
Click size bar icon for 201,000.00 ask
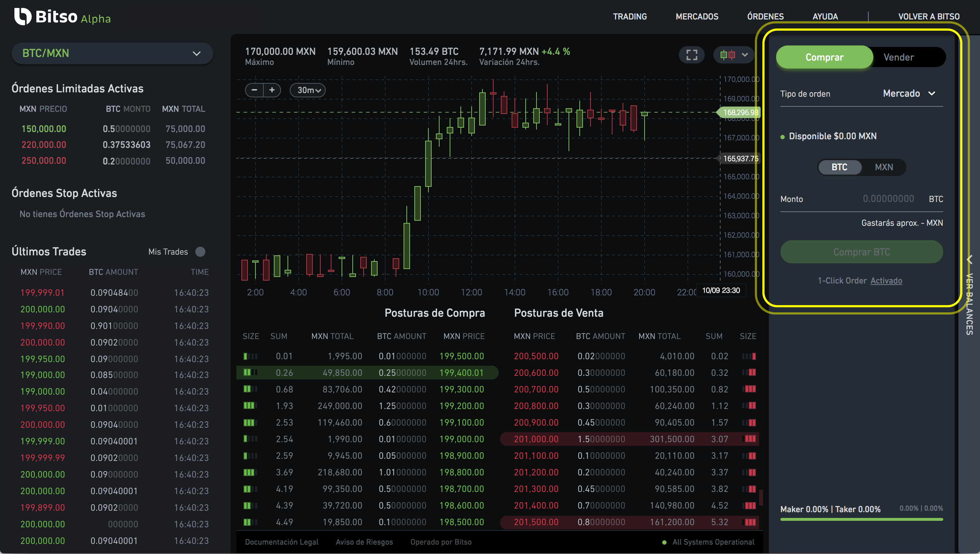coord(749,439)
